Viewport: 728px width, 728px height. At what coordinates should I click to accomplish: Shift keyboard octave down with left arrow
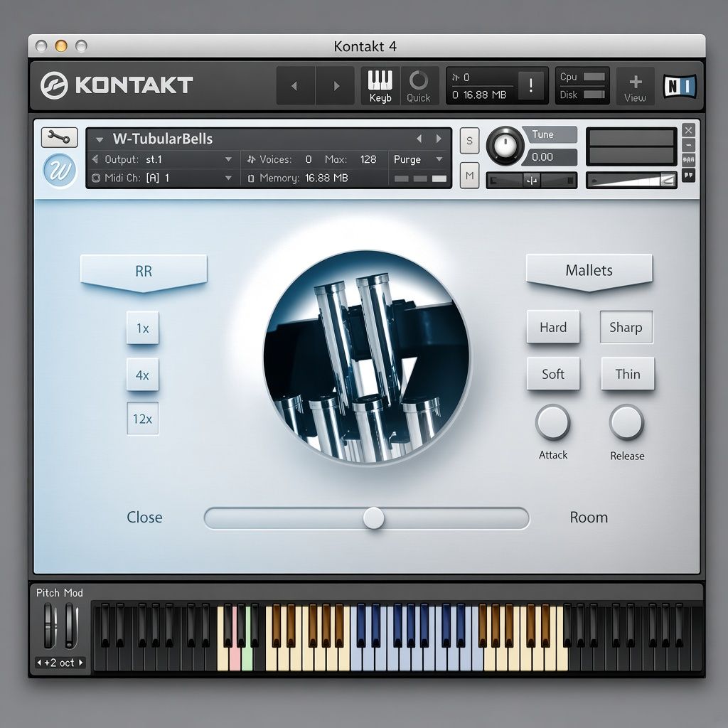click(x=40, y=663)
